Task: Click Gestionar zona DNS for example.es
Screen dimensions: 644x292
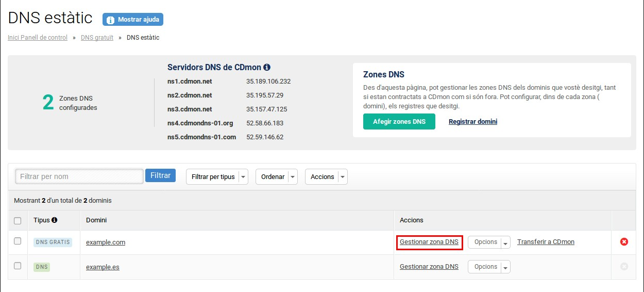Action: coord(429,267)
